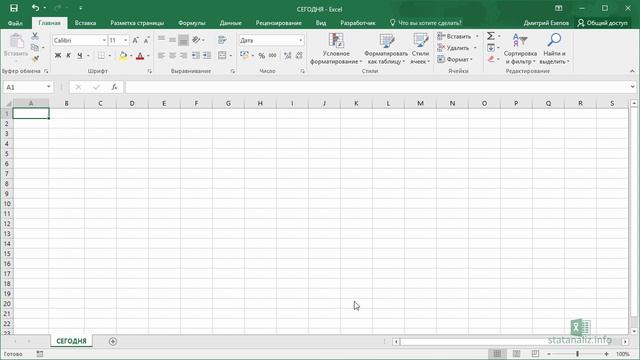Decrease font size with smaller A icon
Viewport: 640px width, 360px height.
coord(146,40)
